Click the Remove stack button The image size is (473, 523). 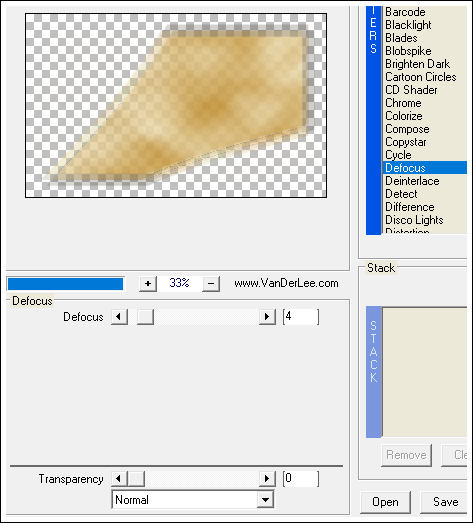[x=406, y=455]
